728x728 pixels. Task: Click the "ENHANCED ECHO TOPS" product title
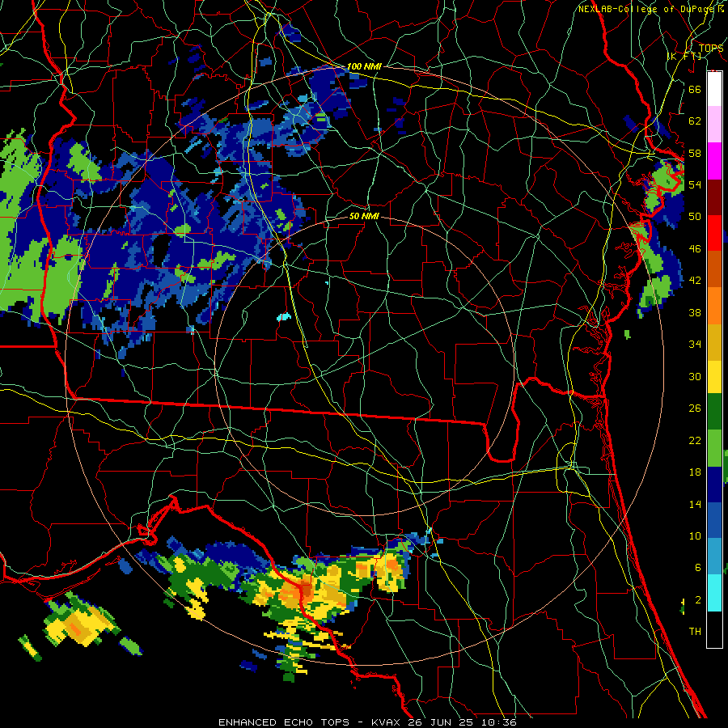pyautogui.click(x=284, y=722)
